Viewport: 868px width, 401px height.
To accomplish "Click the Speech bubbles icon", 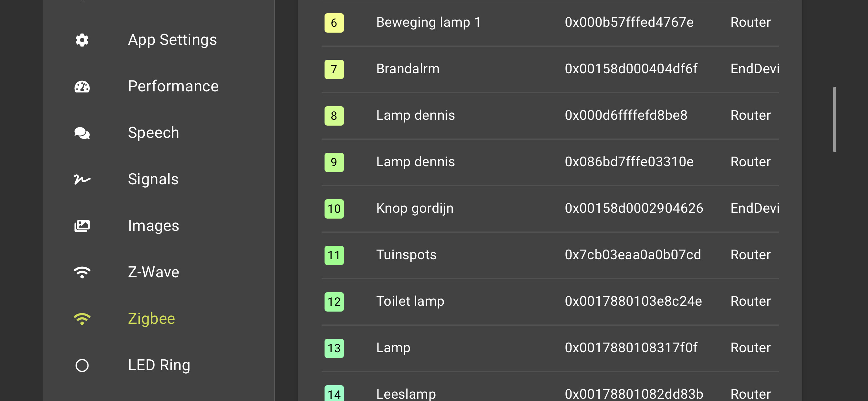I will pos(82,133).
